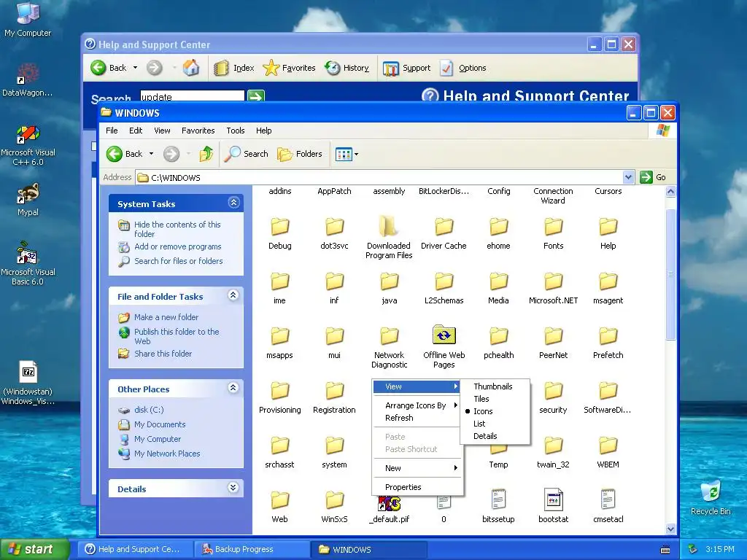This screenshot has width=747, height=560.
Task: Open History in Help and Support Center
Action: click(347, 68)
